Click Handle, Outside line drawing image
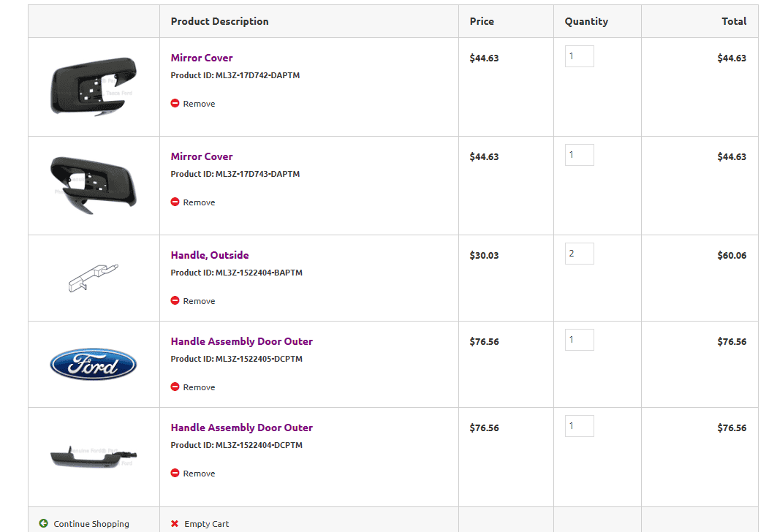777x532 pixels. click(x=92, y=278)
